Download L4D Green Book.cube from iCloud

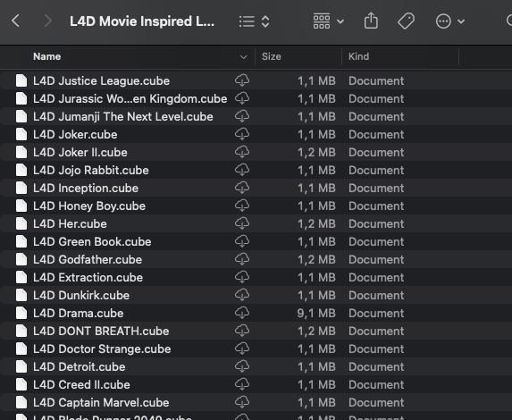click(x=242, y=241)
